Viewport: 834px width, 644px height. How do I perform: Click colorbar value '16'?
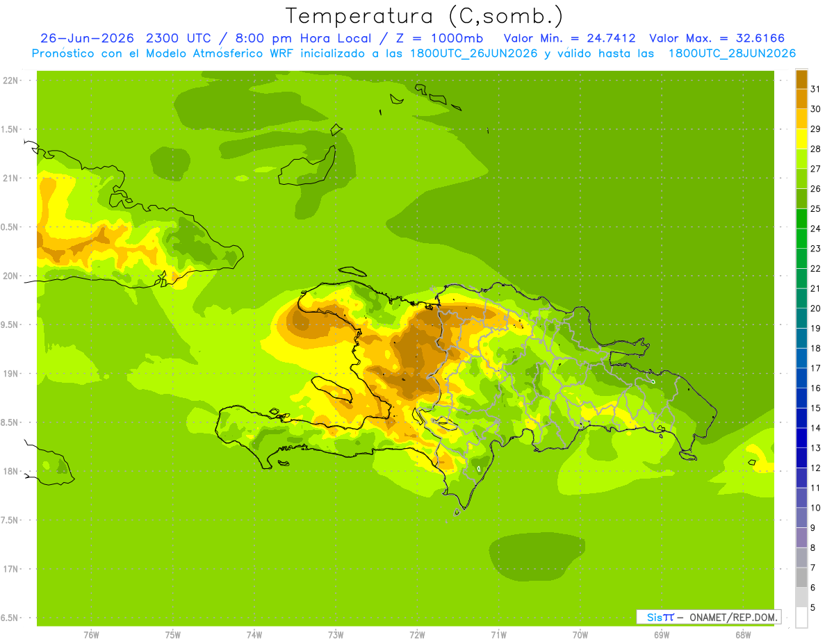816,388
